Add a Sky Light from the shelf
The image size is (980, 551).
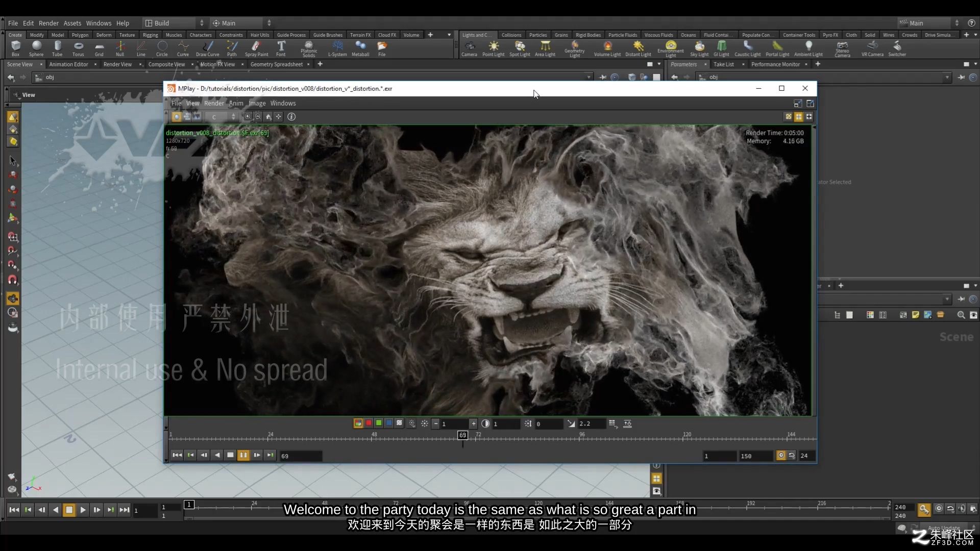point(699,49)
